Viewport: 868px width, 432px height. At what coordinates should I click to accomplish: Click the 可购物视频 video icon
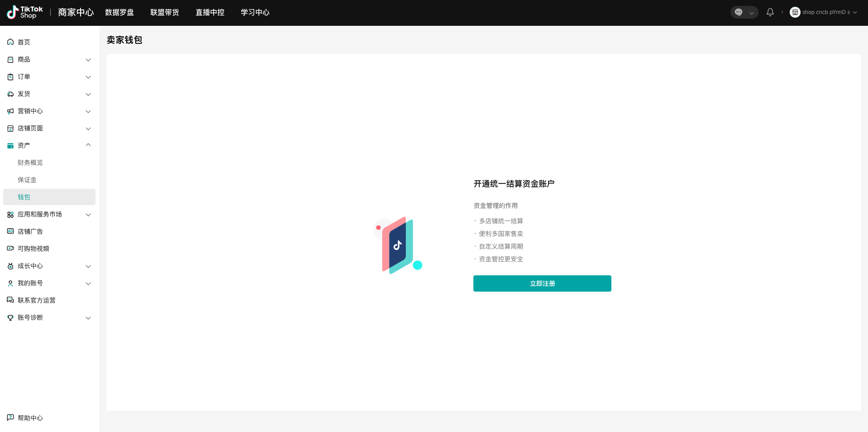(10, 249)
